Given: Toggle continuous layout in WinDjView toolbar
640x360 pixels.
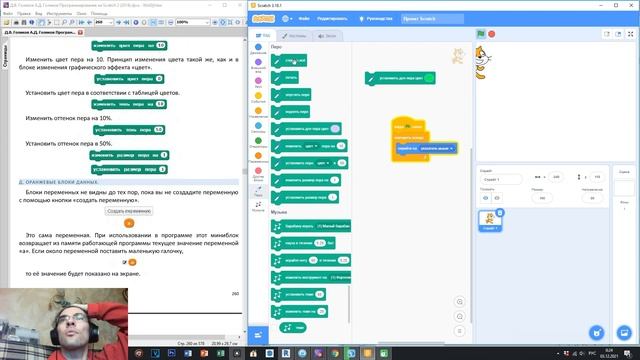Looking at the screenshot, I should (x=153, y=22).
